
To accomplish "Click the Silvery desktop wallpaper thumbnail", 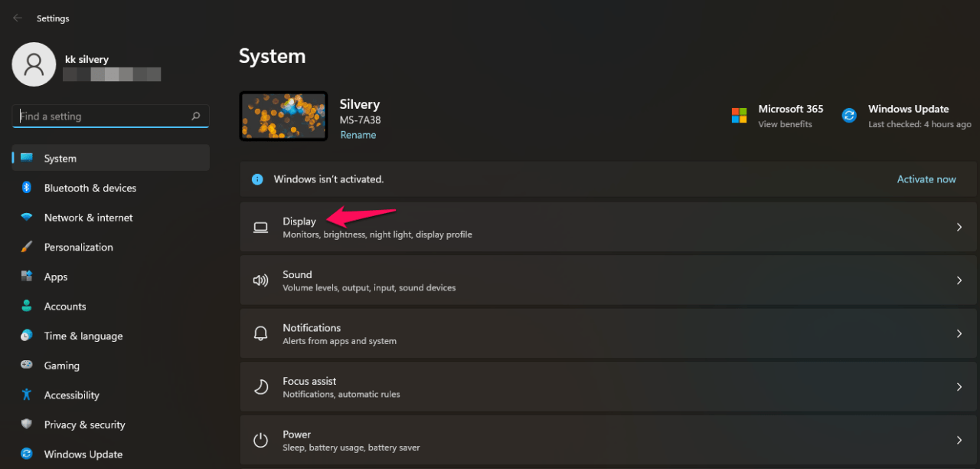I will [x=283, y=116].
